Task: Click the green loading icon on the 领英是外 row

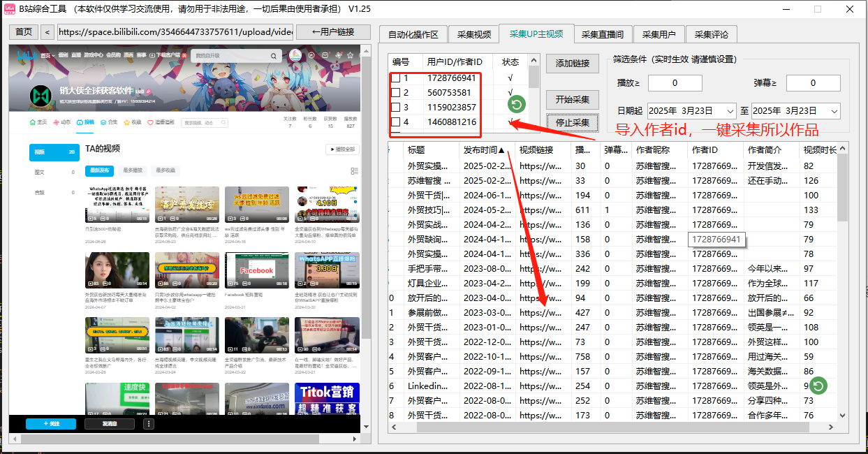Action: [817, 385]
